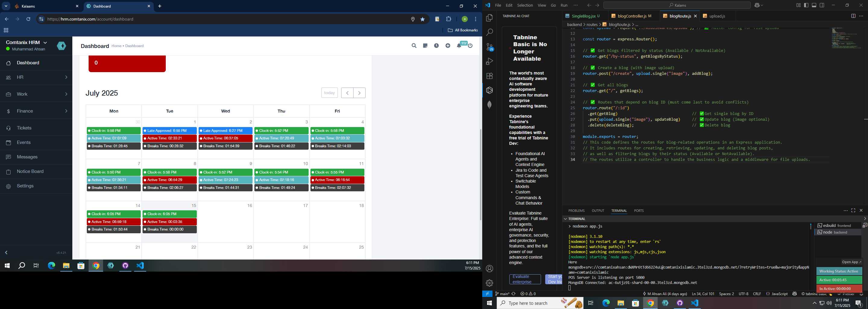The width and height of the screenshot is (868, 309).
Task: Toggle VS Code primary side bar layout
Action: [x=806, y=5]
